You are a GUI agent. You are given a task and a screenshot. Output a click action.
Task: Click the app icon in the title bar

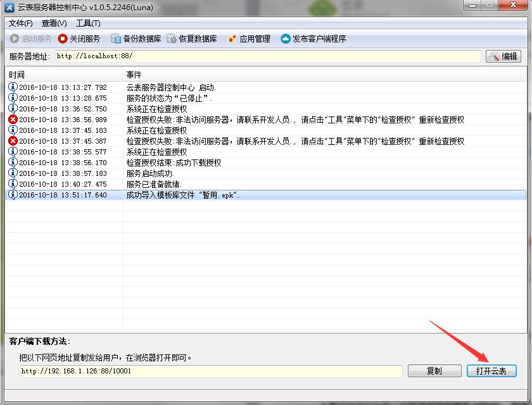click(x=9, y=7)
